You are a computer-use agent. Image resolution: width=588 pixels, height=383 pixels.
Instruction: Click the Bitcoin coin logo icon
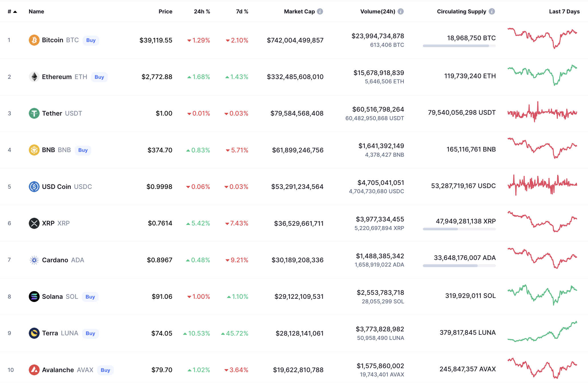34,40
